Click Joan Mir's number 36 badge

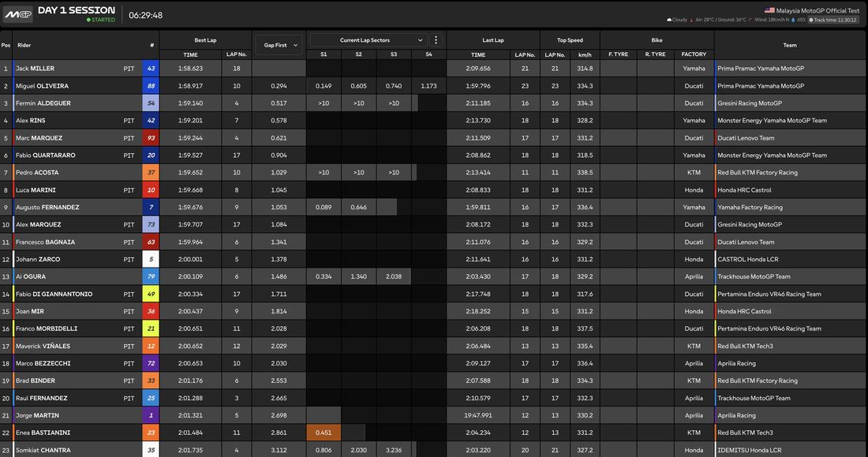tap(151, 311)
